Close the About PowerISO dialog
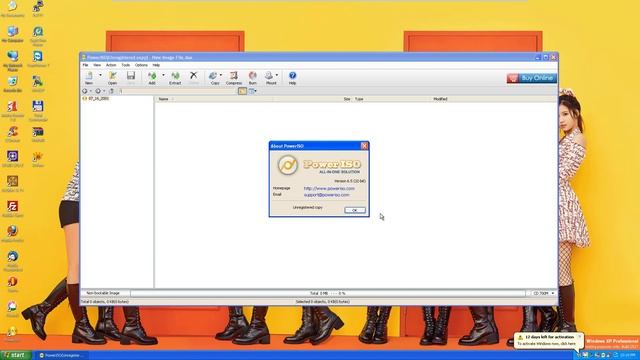 coord(364,146)
